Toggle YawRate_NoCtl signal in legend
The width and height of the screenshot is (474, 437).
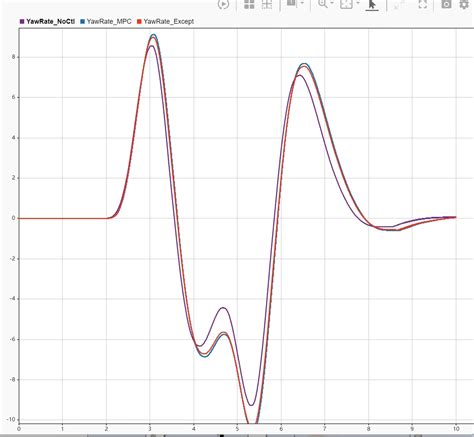[50, 21]
